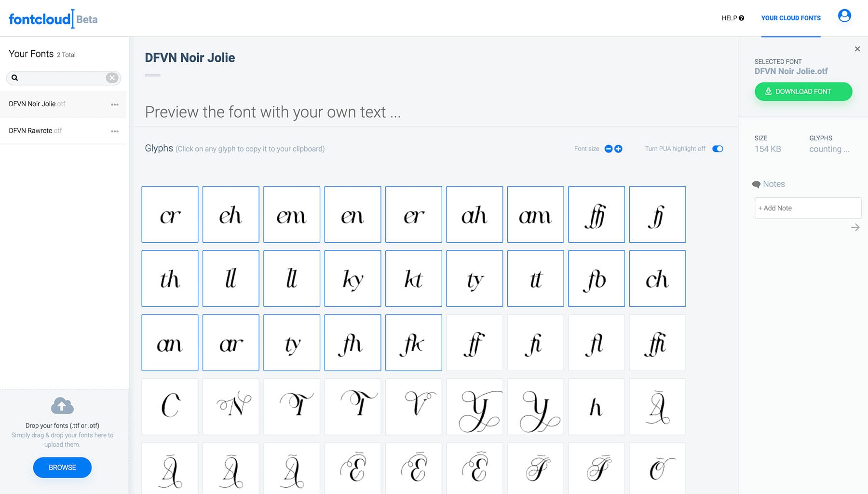Turn PUA highlight off toggle
The width and height of the screenshot is (868, 494).
pyautogui.click(x=718, y=149)
